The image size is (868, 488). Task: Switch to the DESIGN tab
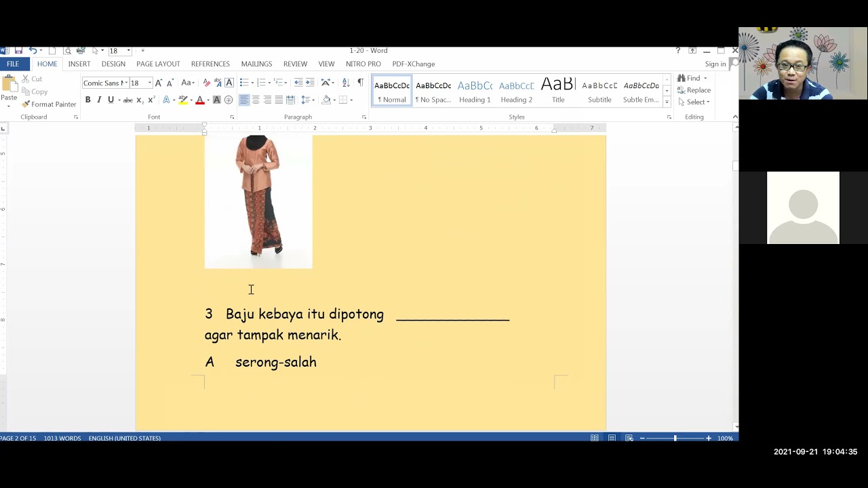113,64
